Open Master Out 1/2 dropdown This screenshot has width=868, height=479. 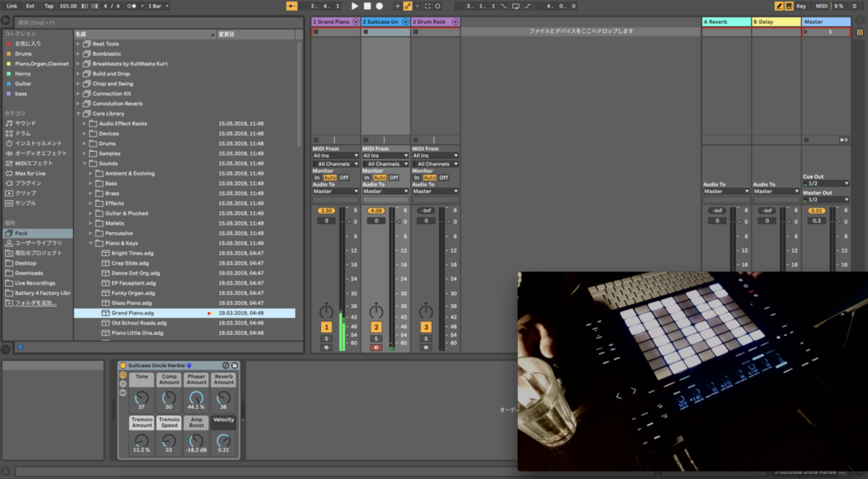826,200
